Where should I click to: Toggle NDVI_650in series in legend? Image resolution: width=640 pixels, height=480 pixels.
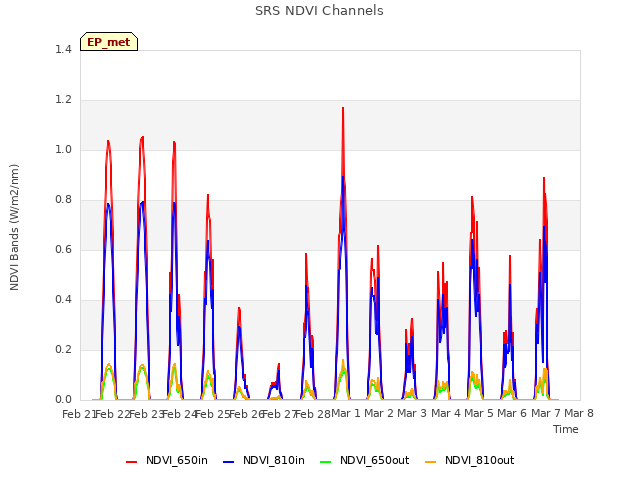(x=167, y=461)
